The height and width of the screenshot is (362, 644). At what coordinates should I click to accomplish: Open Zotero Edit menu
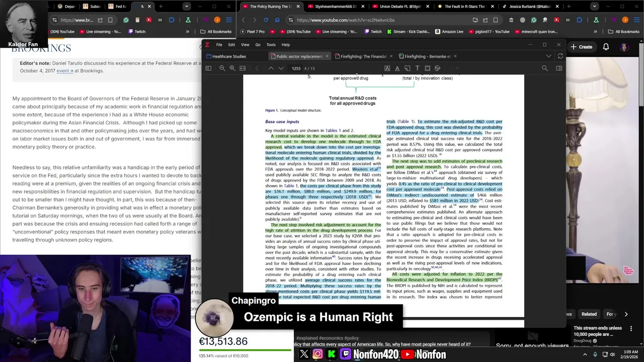[x=231, y=45]
